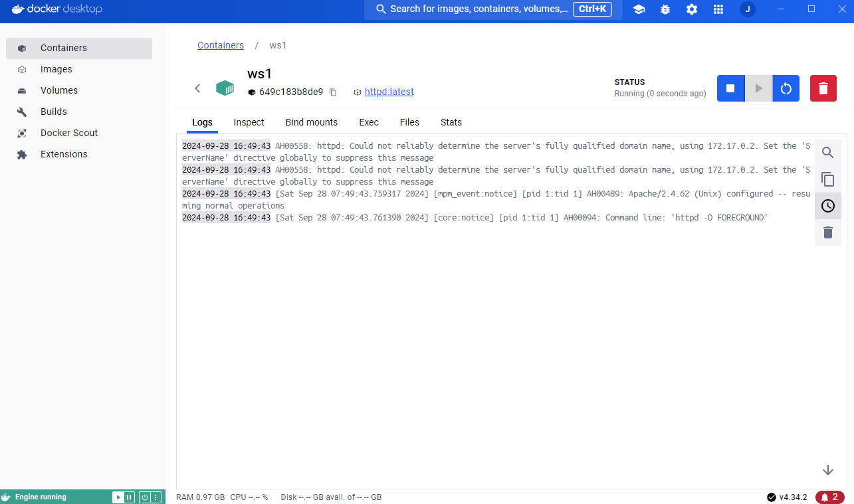Viewport: 854px width, 504px height.
Task: Open the httpd:latest image link
Action: pyautogui.click(x=389, y=92)
